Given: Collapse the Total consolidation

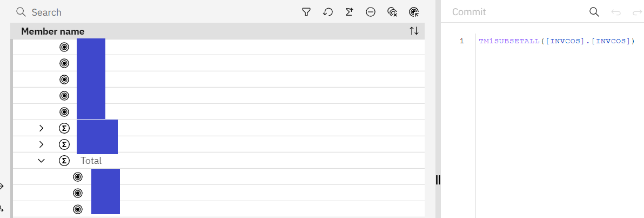Looking at the screenshot, I should [42, 161].
